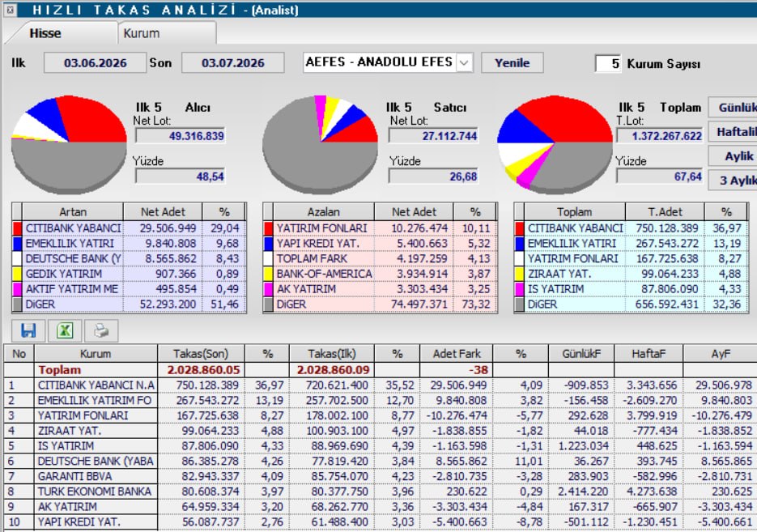Click the Adet Fark total -38
The height and width of the screenshot is (532, 757).
pyautogui.click(x=478, y=370)
